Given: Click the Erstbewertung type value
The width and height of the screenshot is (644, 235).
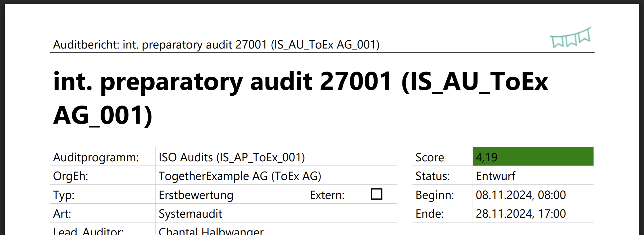Looking at the screenshot, I should pos(196,195).
